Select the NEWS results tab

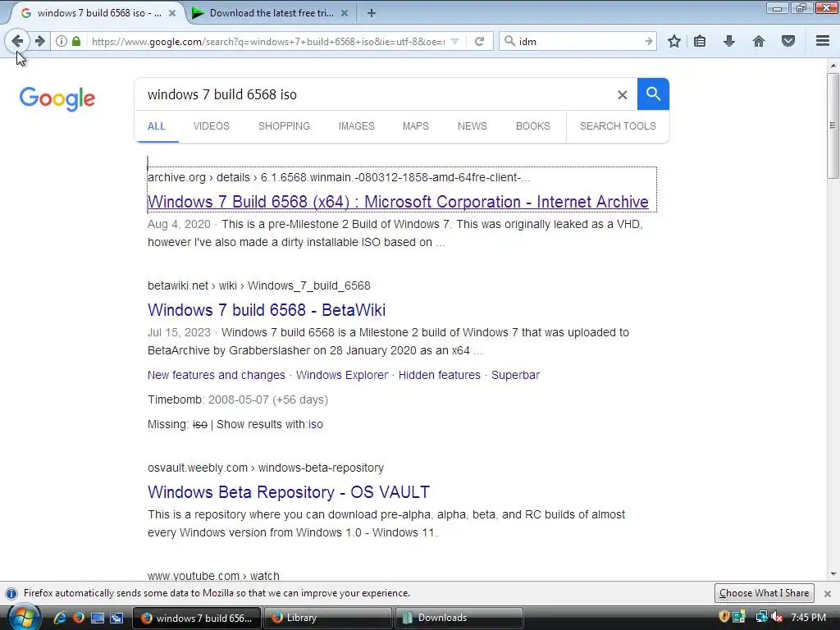(x=472, y=126)
